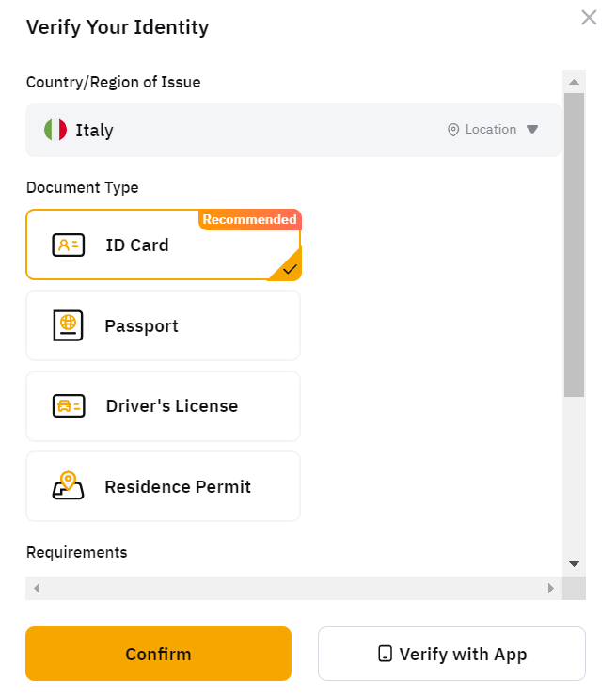The height and width of the screenshot is (695, 616).
Task: Click Verify with App button
Action: tap(451, 654)
